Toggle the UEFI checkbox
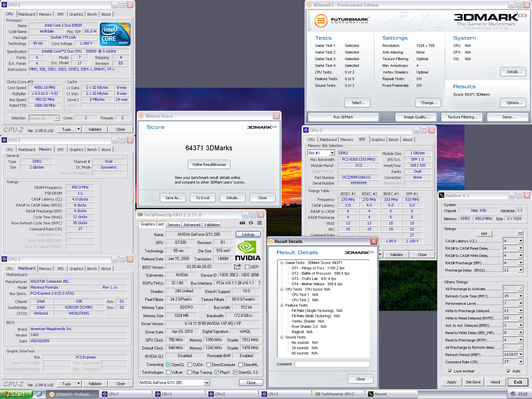 coord(247,267)
